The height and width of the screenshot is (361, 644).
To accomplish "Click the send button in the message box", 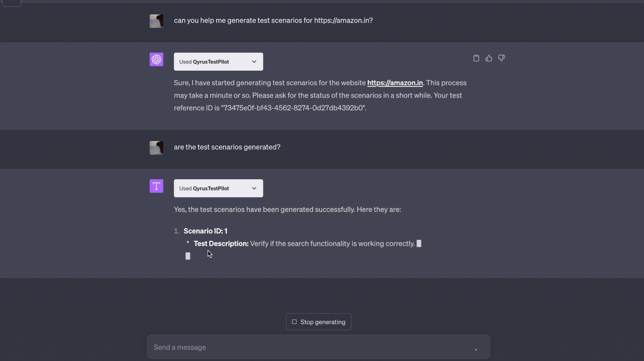I will click(x=476, y=349).
